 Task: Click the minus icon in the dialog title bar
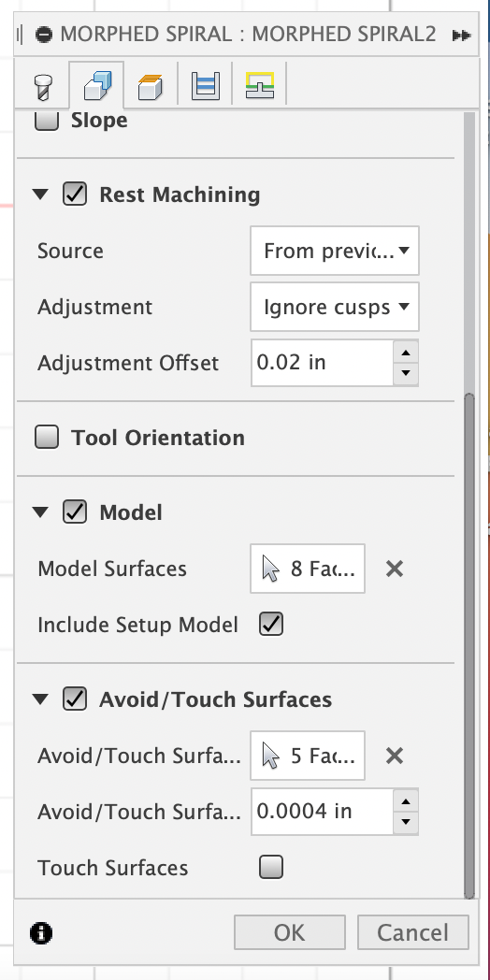click(x=44, y=35)
